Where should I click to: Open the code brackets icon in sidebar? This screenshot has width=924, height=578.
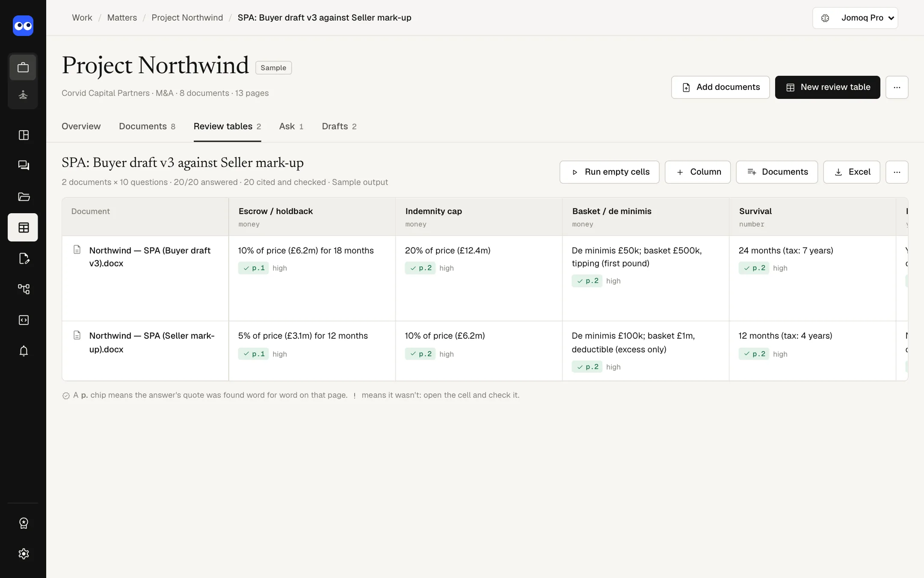tap(24, 320)
